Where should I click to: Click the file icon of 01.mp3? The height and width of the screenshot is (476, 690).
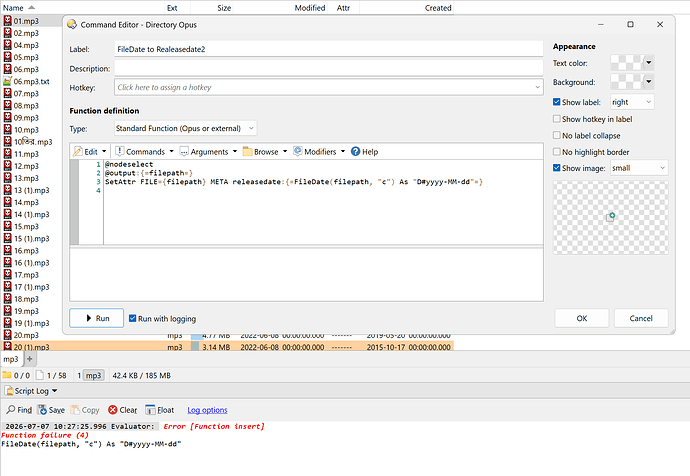pos(7,21)
